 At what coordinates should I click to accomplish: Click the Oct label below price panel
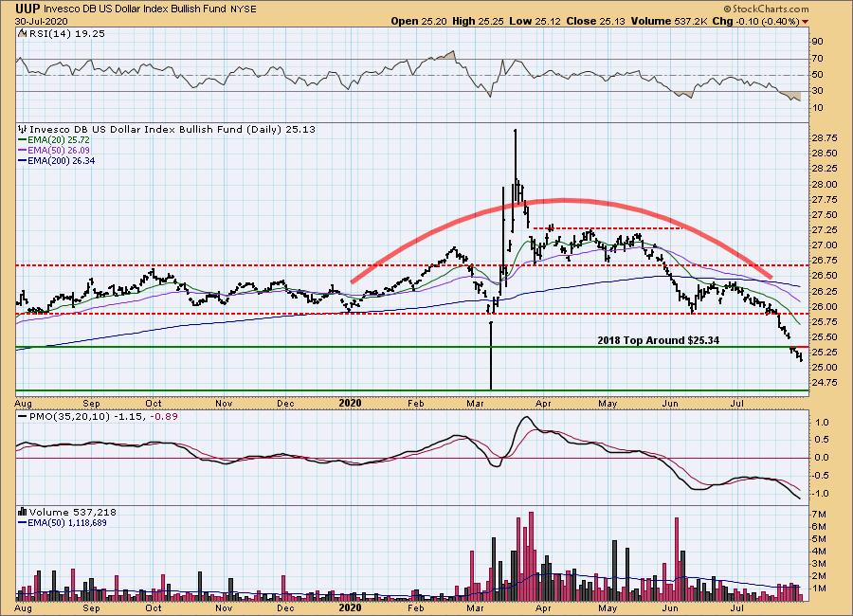(x=154, y=403)
